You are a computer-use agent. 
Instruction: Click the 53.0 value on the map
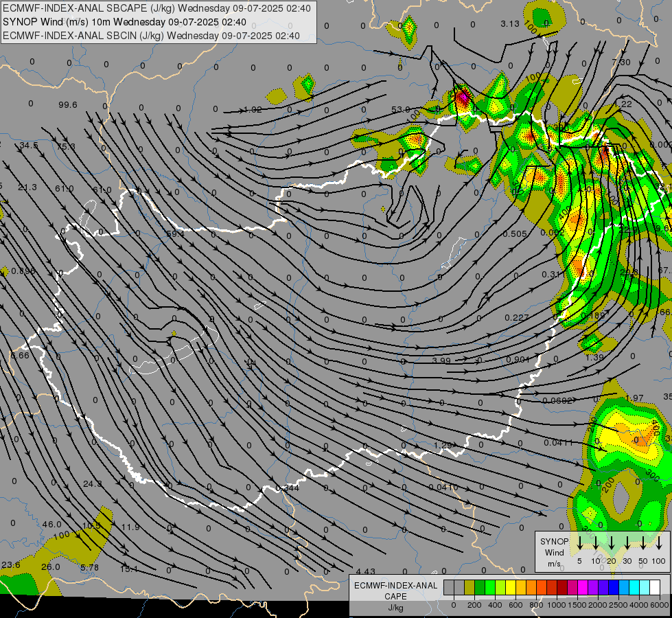[x=401, y=109]
